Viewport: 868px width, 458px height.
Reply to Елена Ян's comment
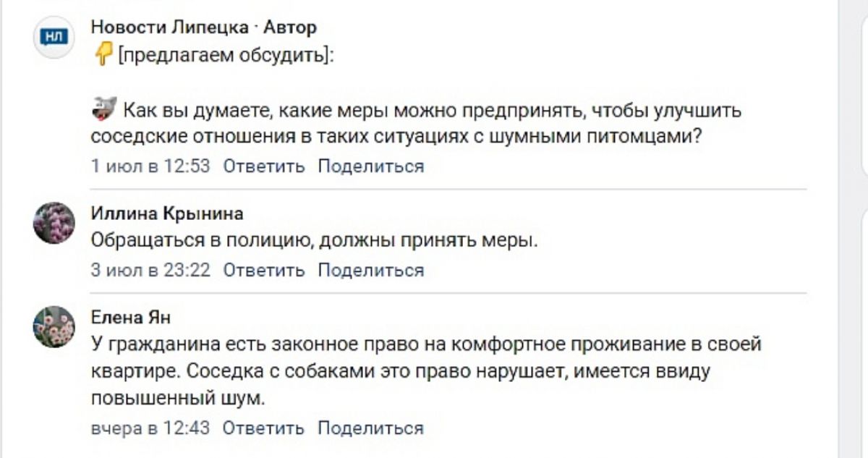264,428
